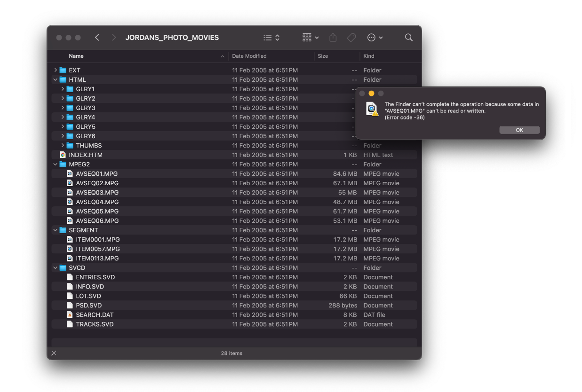Click the Forward navigation arrow
Image resolution: width=582 pixels, height=392 pixels.
(x=114, y=37)
